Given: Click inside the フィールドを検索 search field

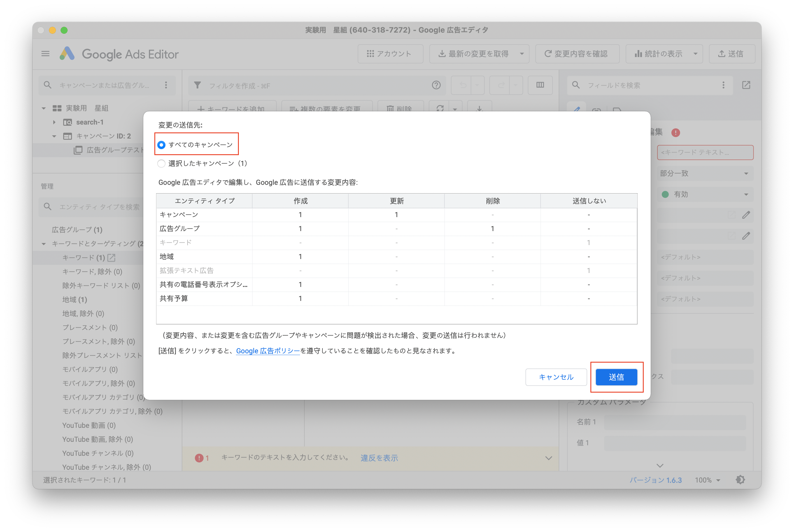Looking at the screenshot, I should [x=645, y=86].
